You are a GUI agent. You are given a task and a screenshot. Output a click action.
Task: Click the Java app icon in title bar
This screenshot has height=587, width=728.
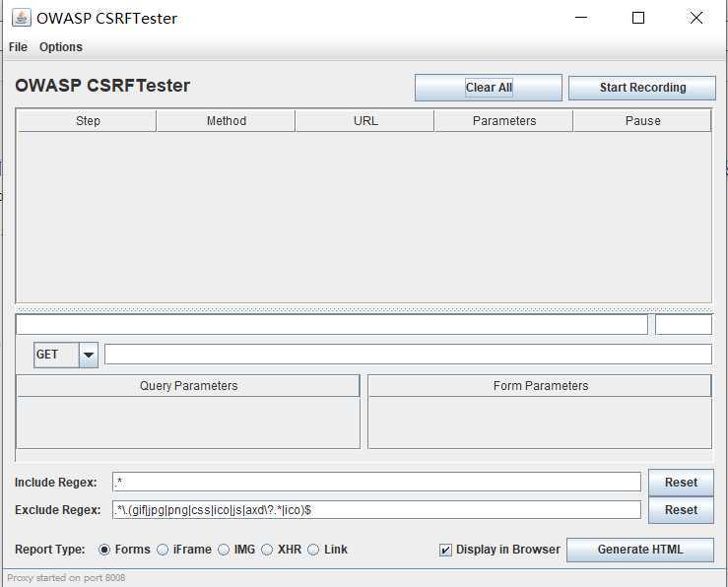pyautogui.click(x=21, y=18)
